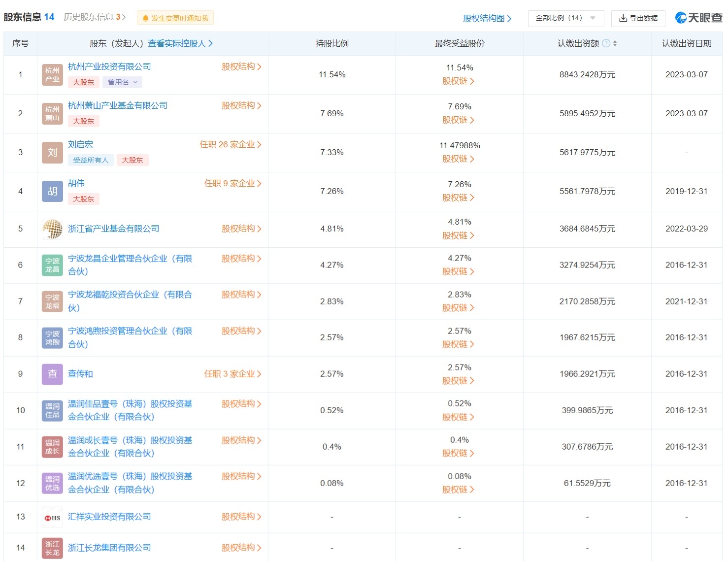Click 查看实际控股人 link in header
Screen dimensions: 728x561
[180, 43]
